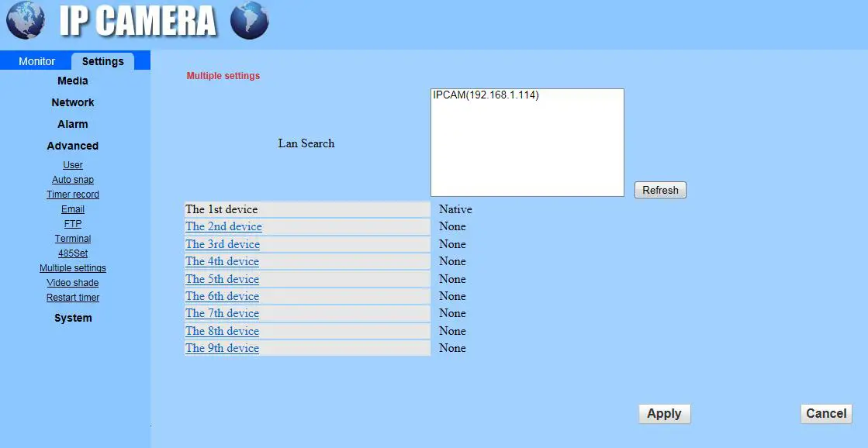Open the Timer record settings
Screen dimensions: 868x448
(72, 194)
